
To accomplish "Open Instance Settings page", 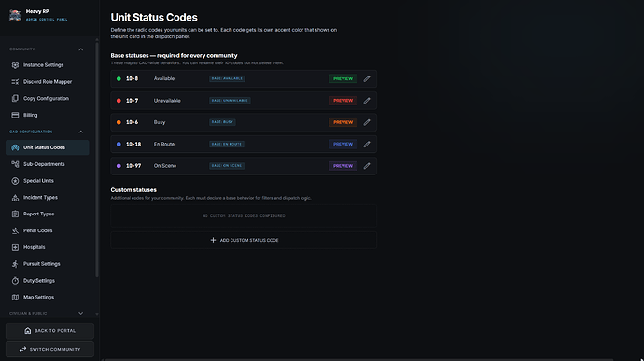I will pyautogui.click(x=48, y=65).
